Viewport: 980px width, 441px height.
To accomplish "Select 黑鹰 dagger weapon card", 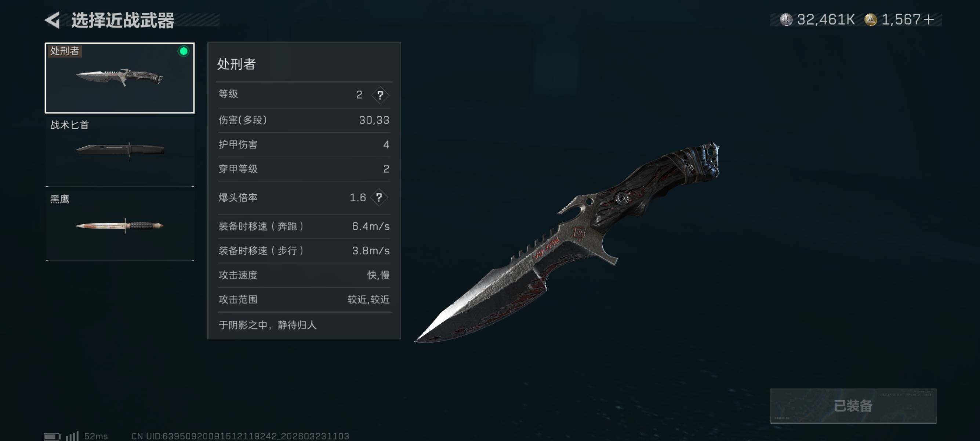I will [x=120, y=226].
